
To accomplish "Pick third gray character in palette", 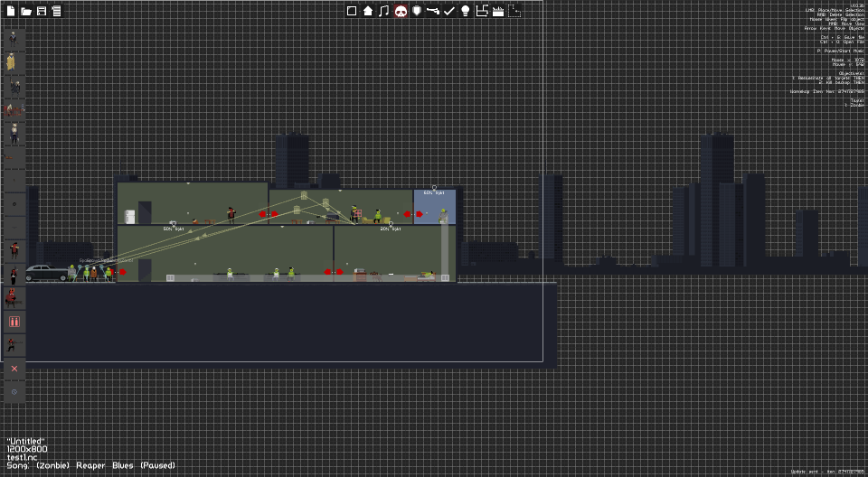I will point(14,87).
